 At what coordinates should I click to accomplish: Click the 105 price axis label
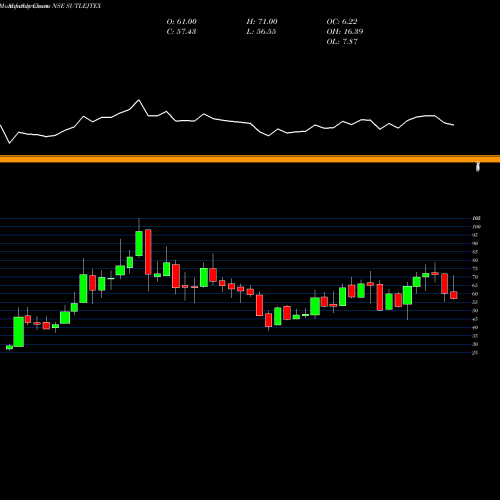(476, 218)
